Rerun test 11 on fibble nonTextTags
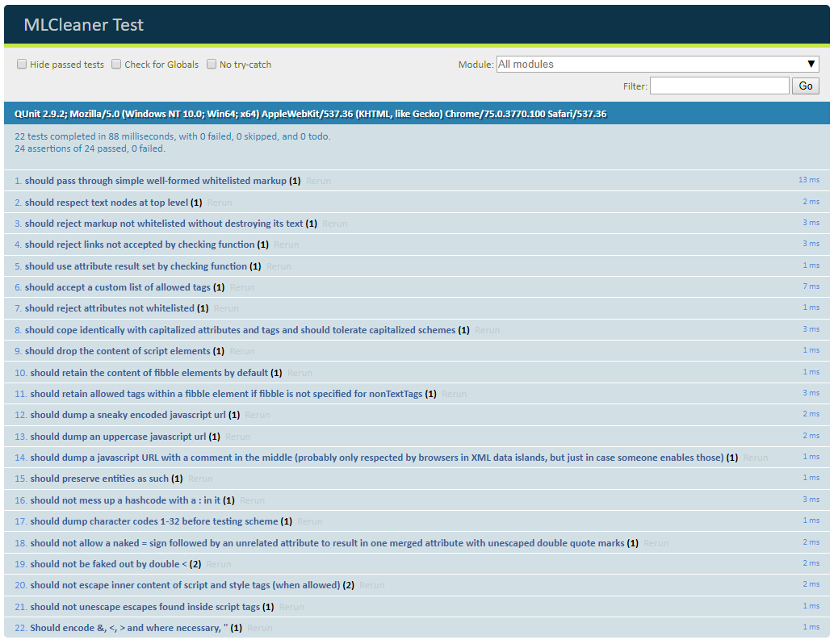The width and height of the screenshot is (834, 644). (455, 394)
